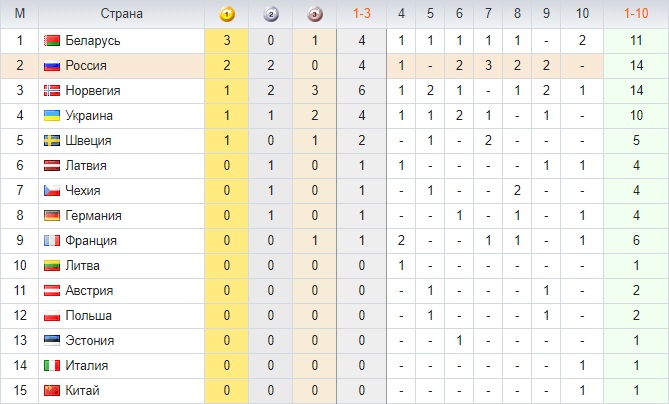669x404 pixels.
Task: Click the gold medal header icon
Action: click(226, 14)
